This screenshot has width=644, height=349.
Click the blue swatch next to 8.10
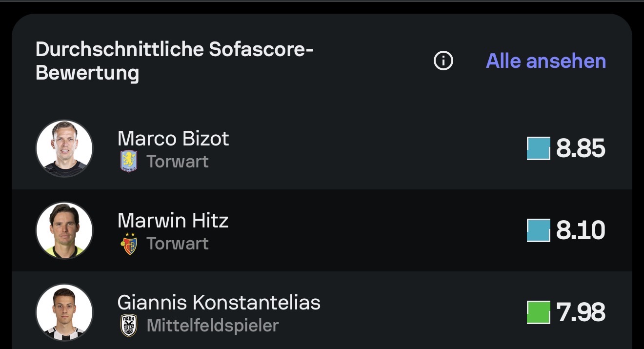pyautogui.click(x=539, y=230)
